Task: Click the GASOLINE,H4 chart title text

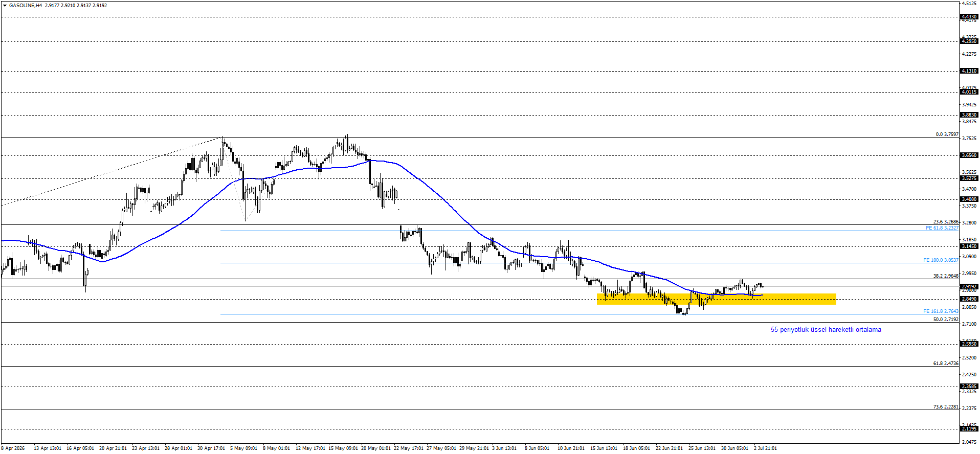Action: tap(25, 5)
